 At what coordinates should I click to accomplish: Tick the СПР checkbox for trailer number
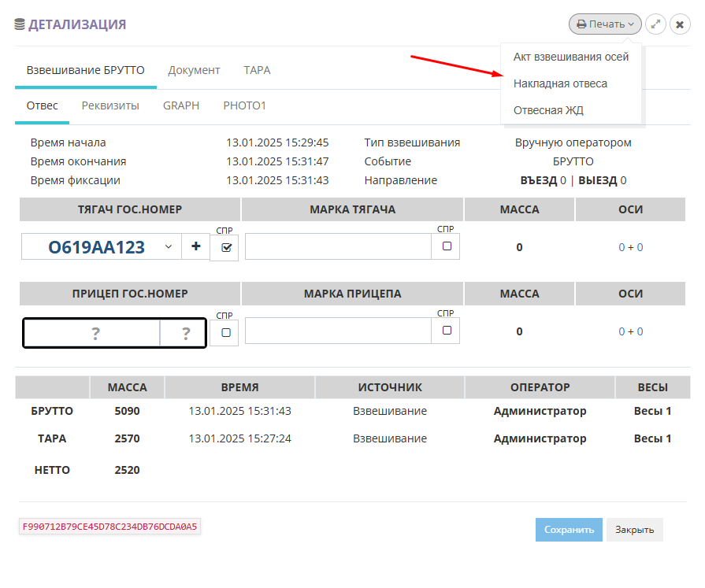click(226, 332)
